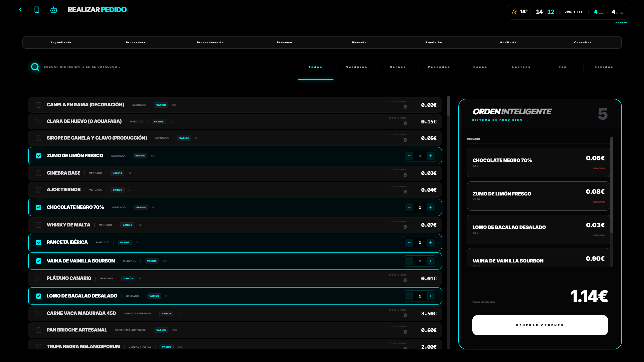
Task: Enable the Trufa Negra Melanosporum checkbox
Action: click(x=39, y=346)
